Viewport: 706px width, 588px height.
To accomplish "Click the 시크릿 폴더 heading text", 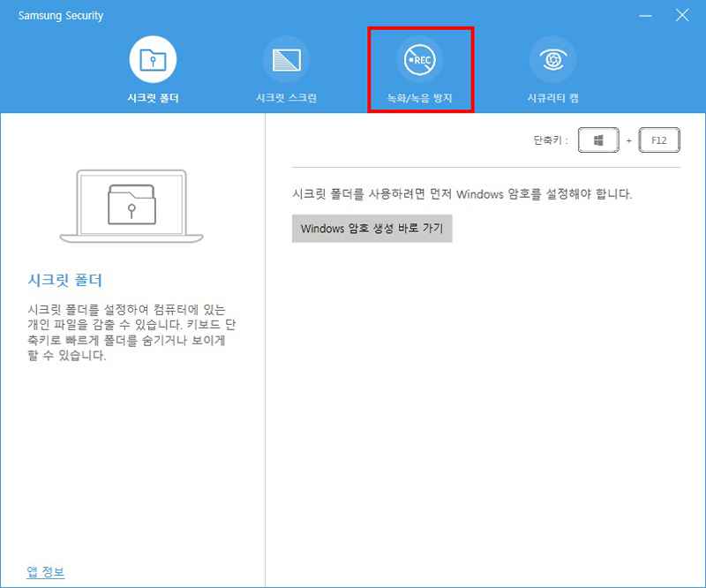I will [64, 280].
